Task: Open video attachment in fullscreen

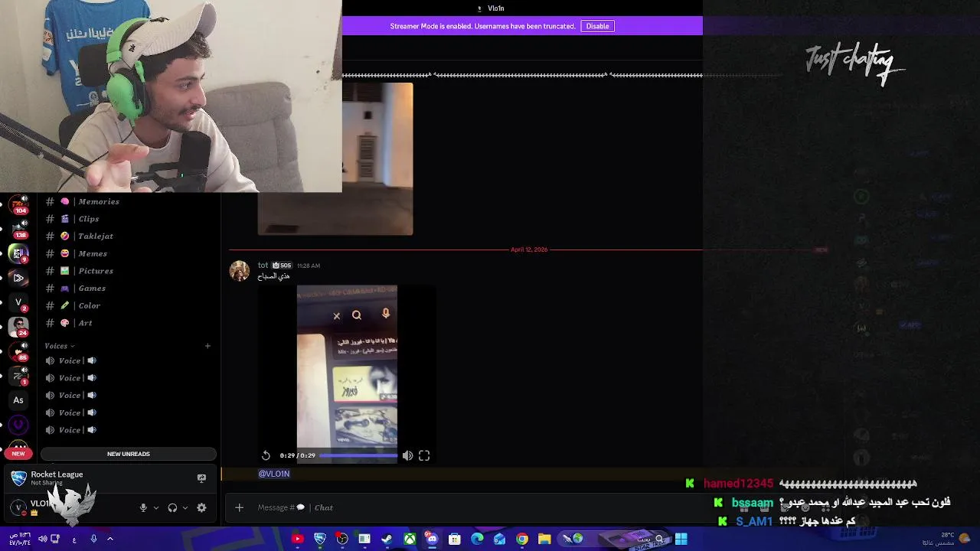Action: click(424, 455)
